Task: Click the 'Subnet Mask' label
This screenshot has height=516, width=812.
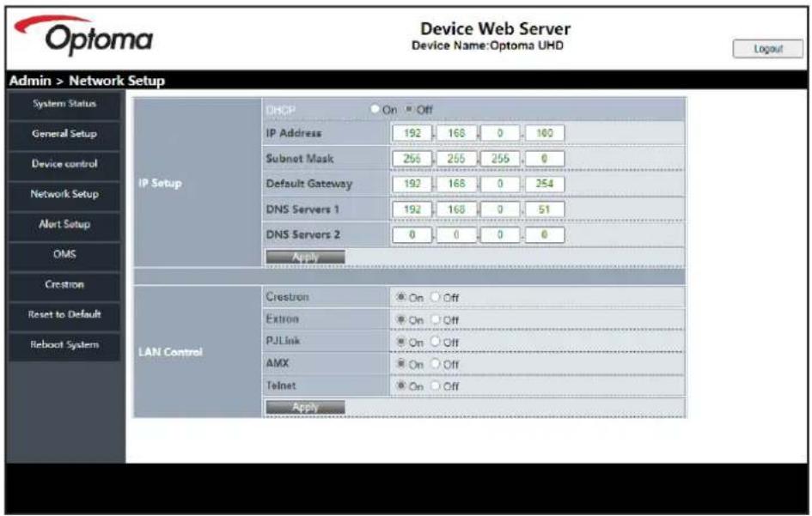Action: (299, 158)
